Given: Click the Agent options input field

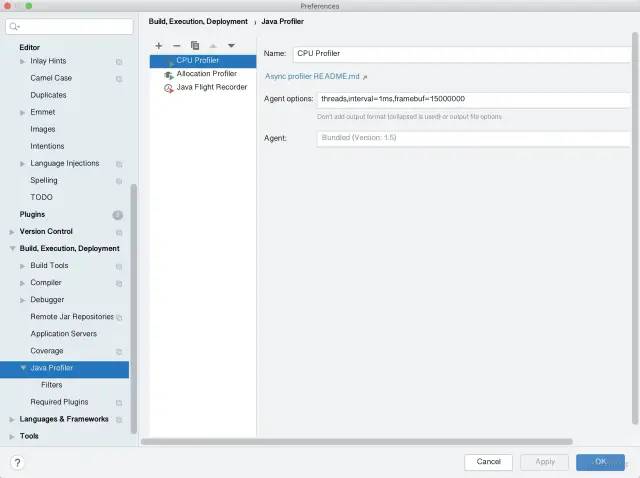Looking at the screenshot, I should (x=474, y=100).
